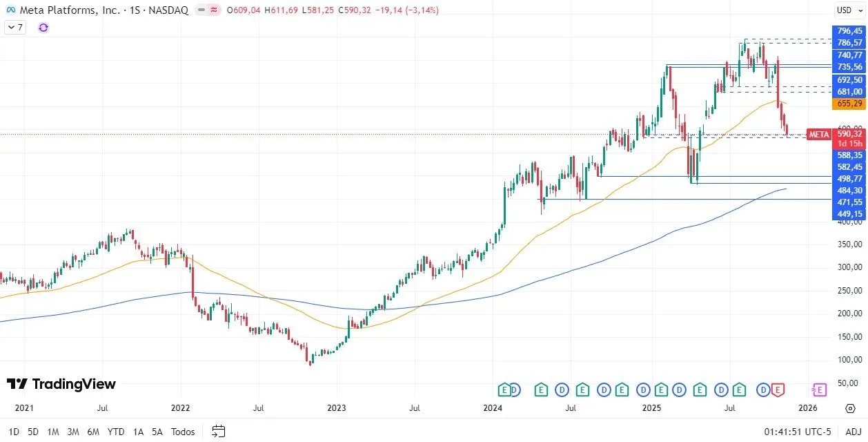Image resolution: width=868 pixels, height=442 pixels.
Task: Click the first green earnings marker in 2024
Action: (505, 390)
